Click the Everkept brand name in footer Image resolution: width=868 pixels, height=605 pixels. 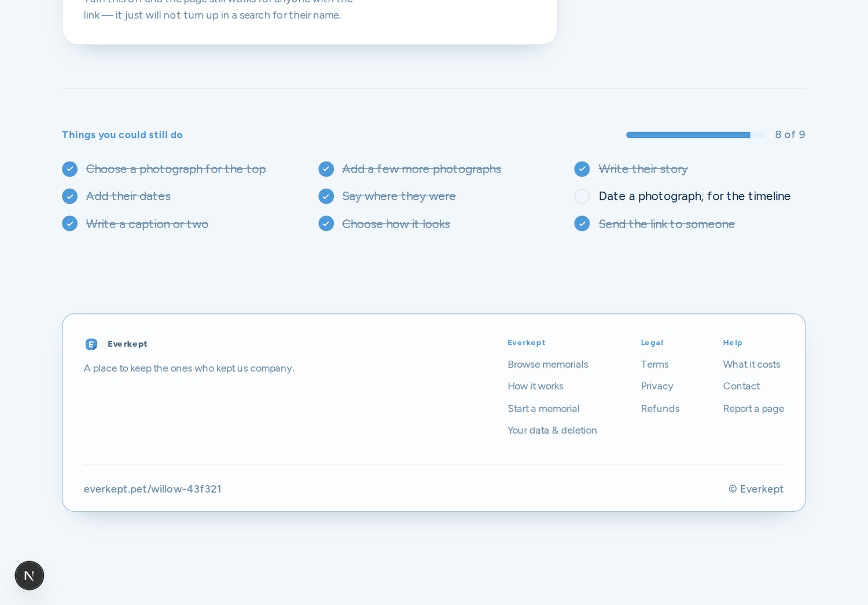tap(127, 344)
